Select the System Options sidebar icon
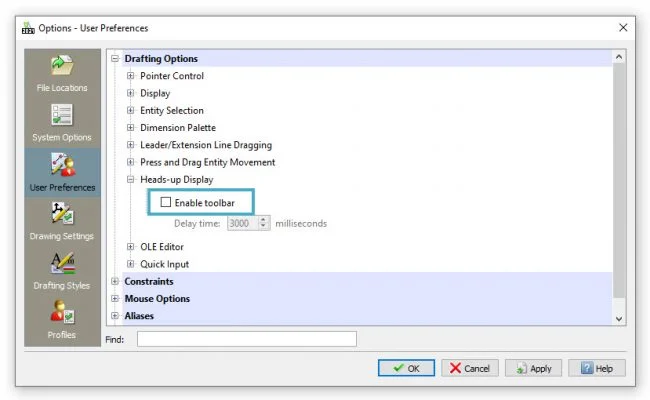The image size is (650, 400). (x=62, y=117)
